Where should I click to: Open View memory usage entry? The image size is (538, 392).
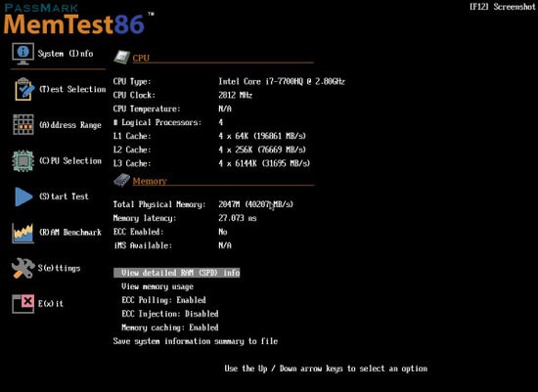click(x=157, y=286)
